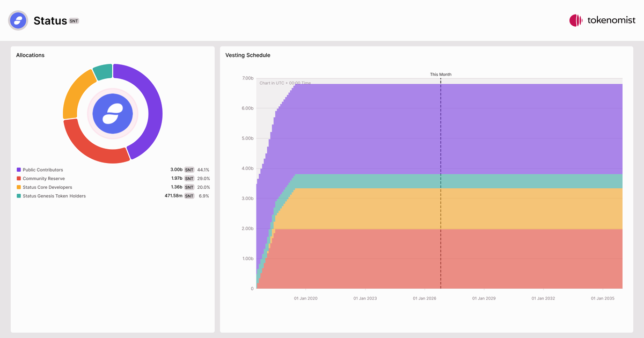
Task: Click the Public Contributors legend label
Action: 43,170
